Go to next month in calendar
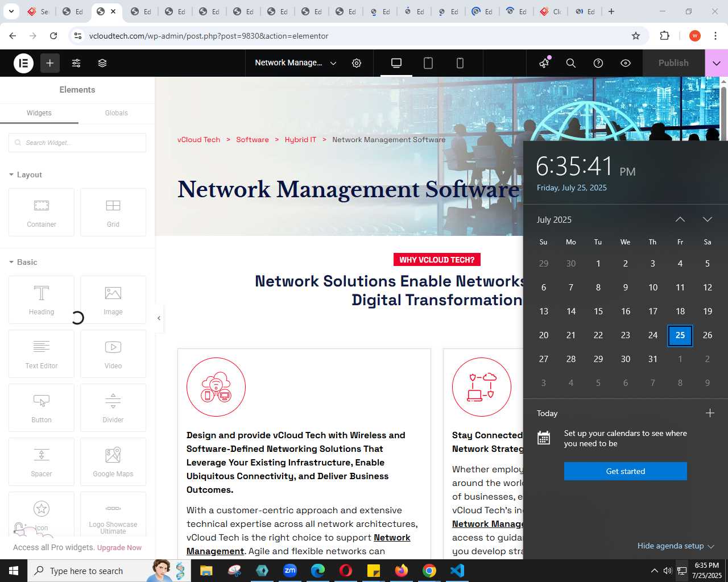728x582 pixels. tap(708, 219)
